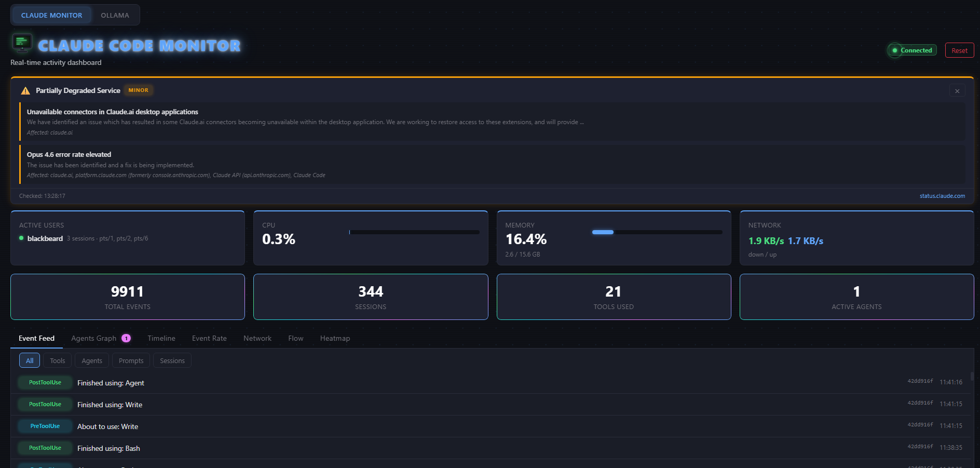980x468 pixels.
Task: Switch to the Ollama view
Action: (115, 15)
